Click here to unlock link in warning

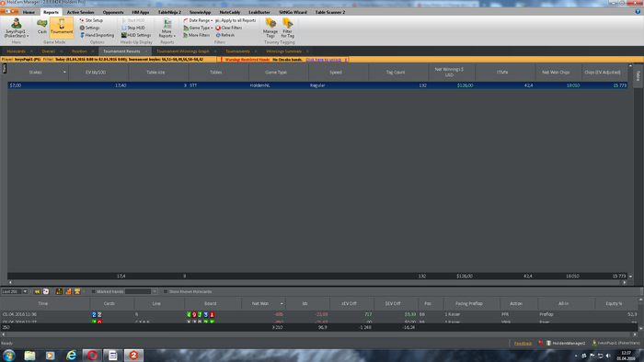(324, 60)
